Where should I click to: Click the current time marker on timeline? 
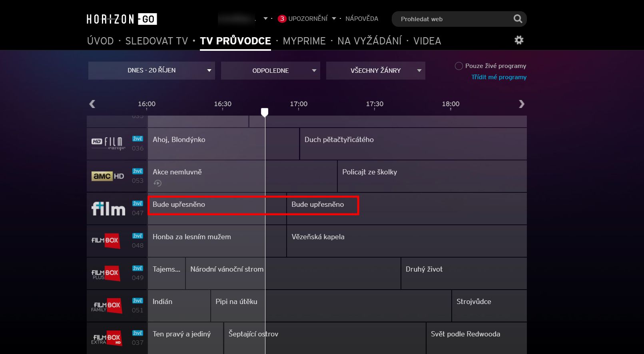tap(265, 112)
